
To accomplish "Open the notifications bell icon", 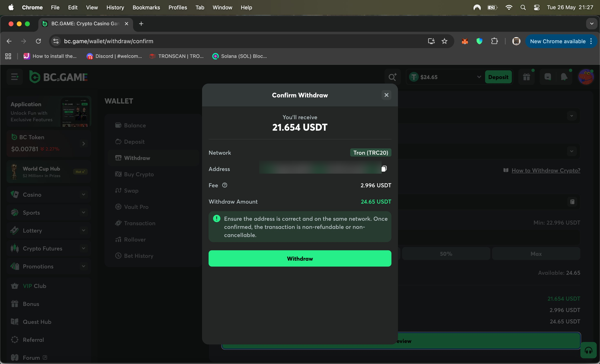I will click(564, 77).
